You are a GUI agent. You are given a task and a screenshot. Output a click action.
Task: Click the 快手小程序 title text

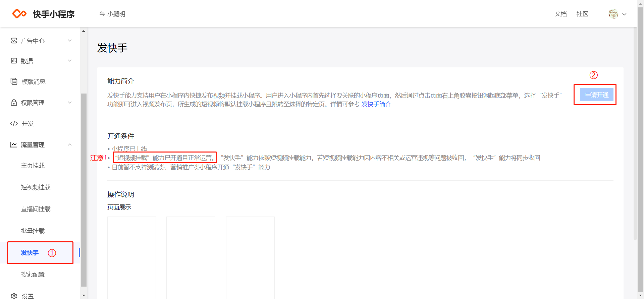point(54,14)
